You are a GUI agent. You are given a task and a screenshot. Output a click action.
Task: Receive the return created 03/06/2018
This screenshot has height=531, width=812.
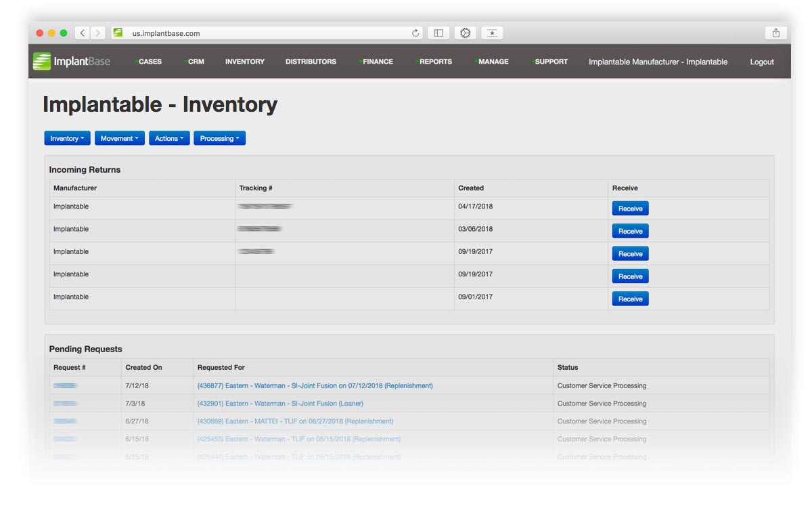pyautogui.click(x=630, y=231)
